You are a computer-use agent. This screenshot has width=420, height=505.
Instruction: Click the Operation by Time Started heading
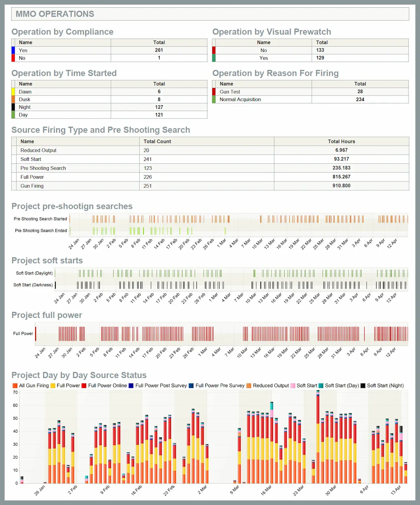[64, 73]
